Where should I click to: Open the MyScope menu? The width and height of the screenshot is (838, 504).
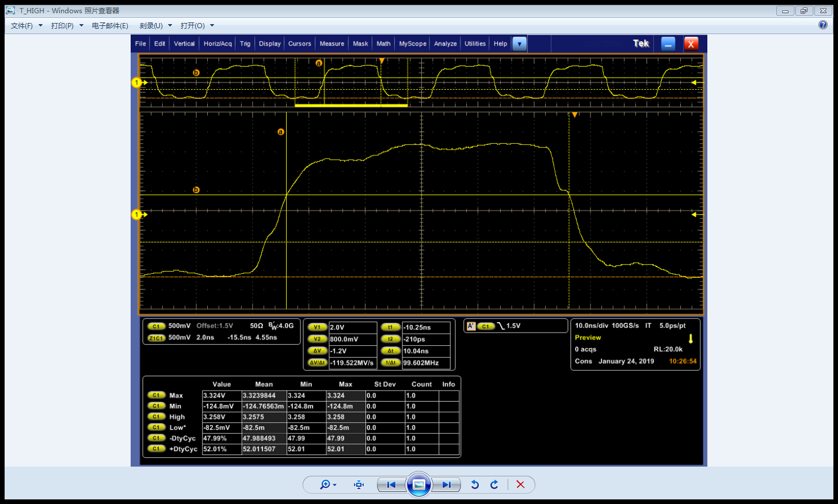(x=413, y=44)
